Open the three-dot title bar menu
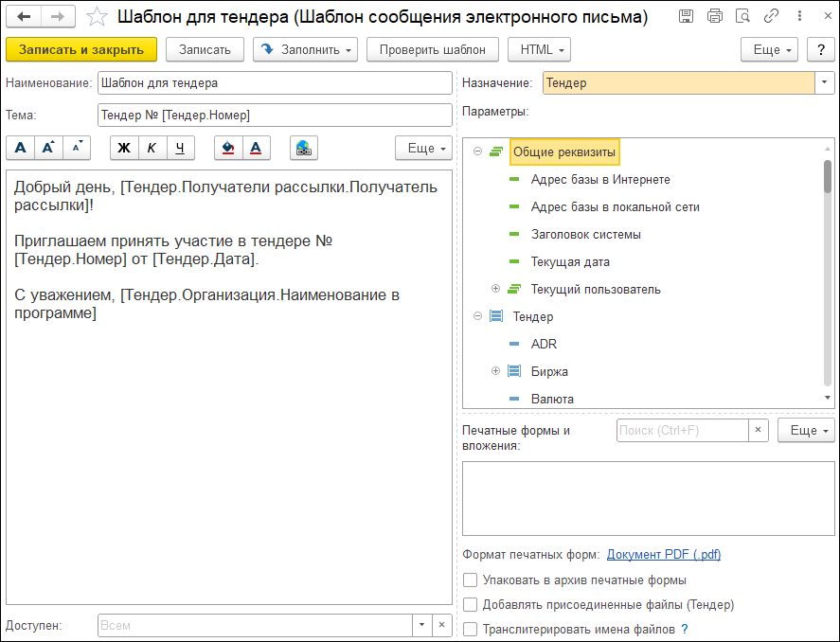This screenshot has width=840, height=642. point(799,16)
